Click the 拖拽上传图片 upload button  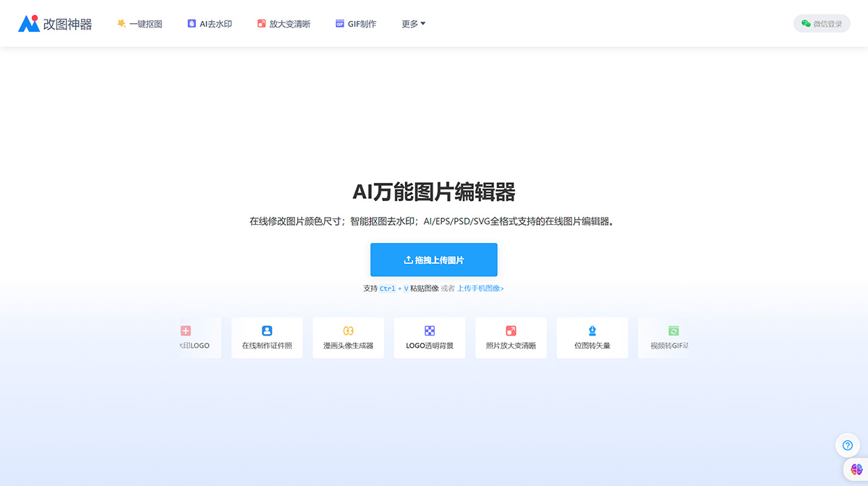pyautogui.click(x=433, y=260)
